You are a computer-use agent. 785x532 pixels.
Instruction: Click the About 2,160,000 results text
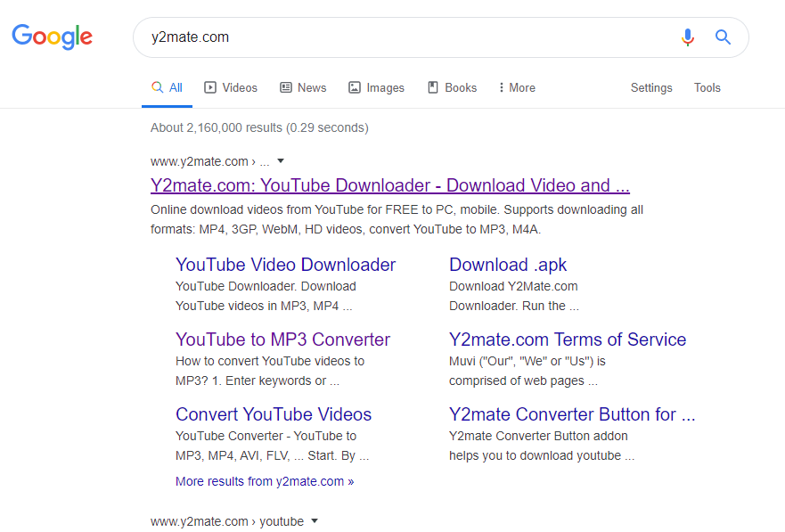pos(259,127)
